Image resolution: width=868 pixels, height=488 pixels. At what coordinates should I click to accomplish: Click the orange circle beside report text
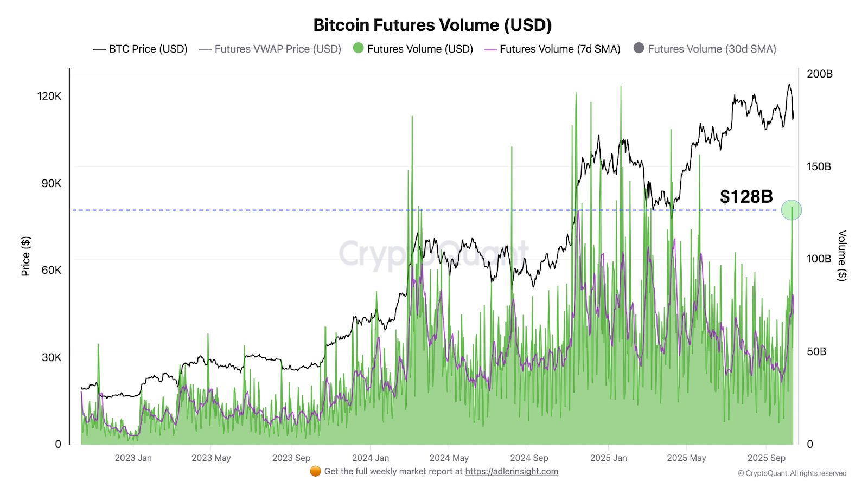pyautogui.click(x=315, y=471)
